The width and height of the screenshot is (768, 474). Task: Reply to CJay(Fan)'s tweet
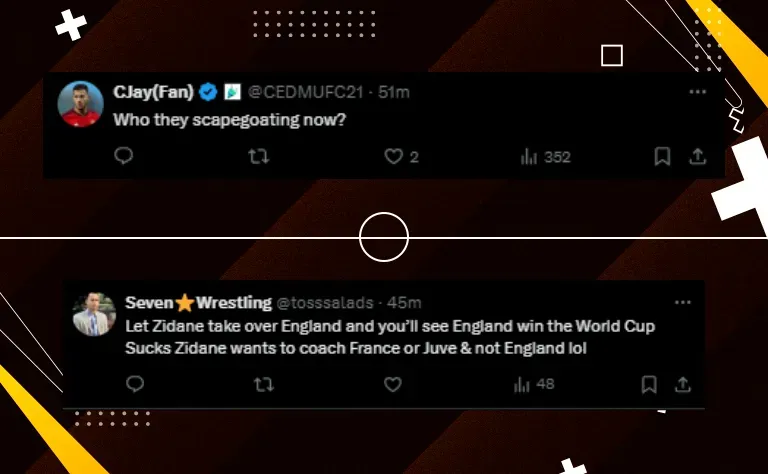pos(123,156)
